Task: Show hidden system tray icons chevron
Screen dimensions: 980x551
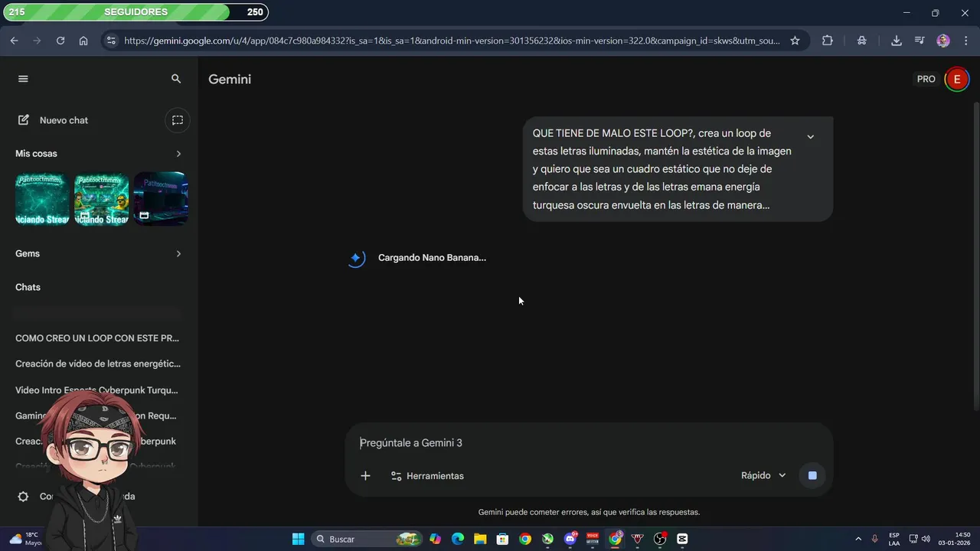Action: 857,539
